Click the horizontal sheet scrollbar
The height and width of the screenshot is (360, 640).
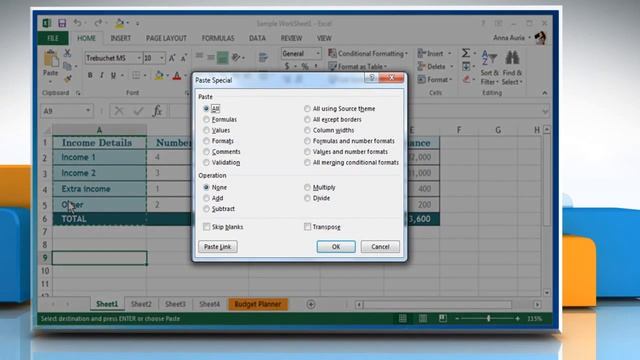[437, 304]
